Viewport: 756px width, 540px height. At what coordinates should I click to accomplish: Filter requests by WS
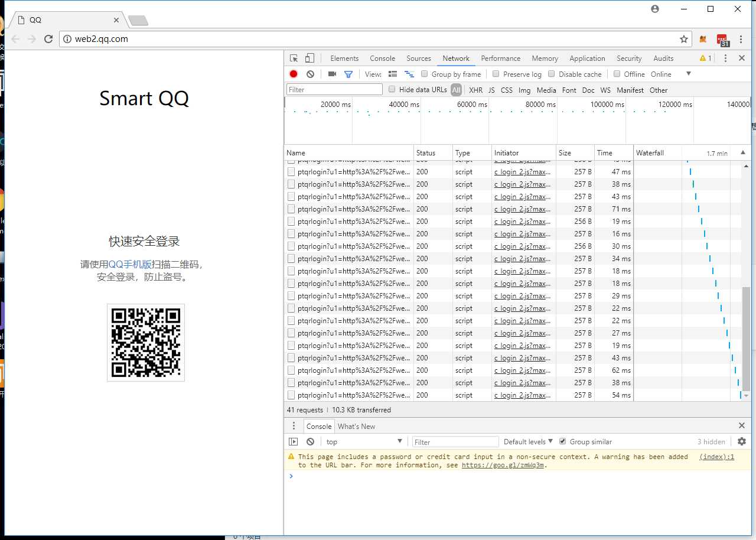click(605, 90)
